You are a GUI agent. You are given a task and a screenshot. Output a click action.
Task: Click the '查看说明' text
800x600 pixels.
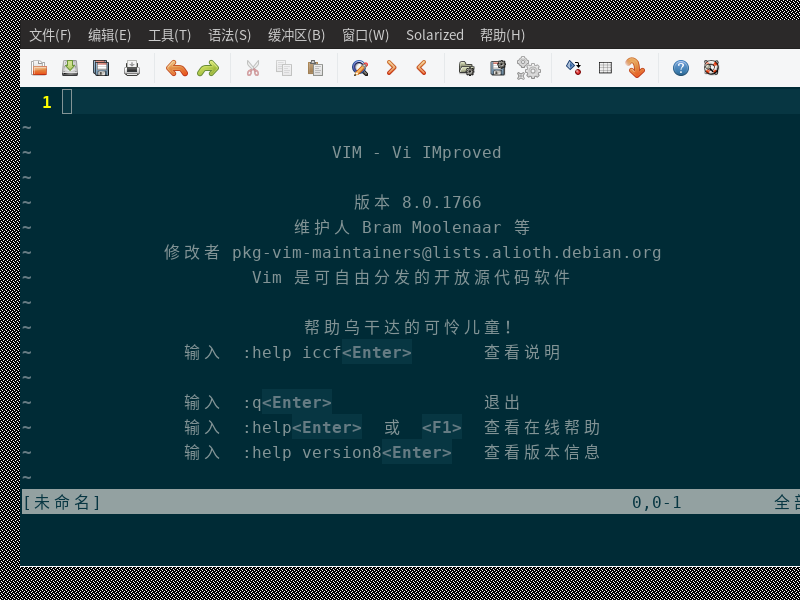pyautogui.click(x=522, y=353)
